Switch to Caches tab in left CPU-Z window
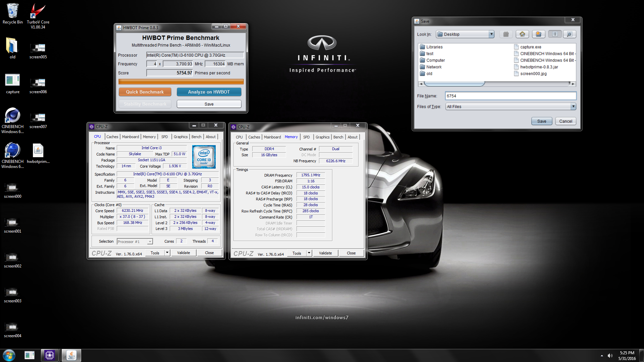 [x=112, y=137]
